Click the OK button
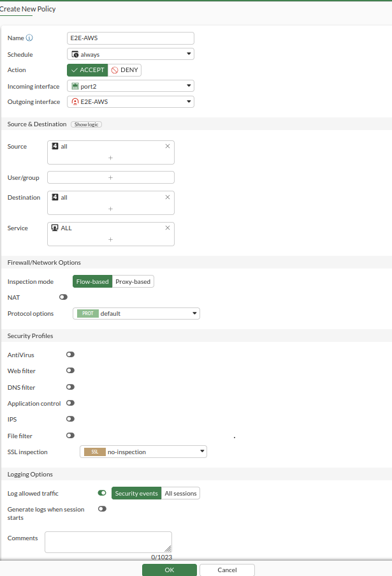392x576 pixels. coord(169,570)
